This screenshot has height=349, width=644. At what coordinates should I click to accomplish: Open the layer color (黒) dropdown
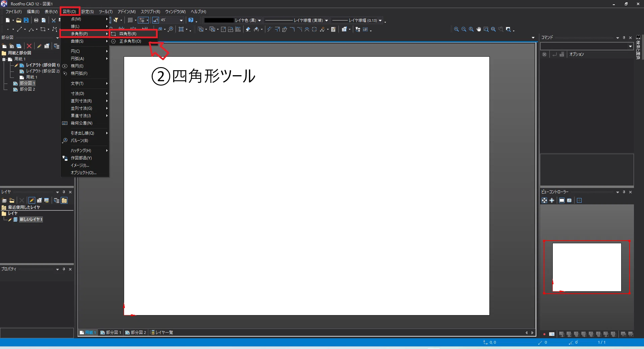click(259, 20)
